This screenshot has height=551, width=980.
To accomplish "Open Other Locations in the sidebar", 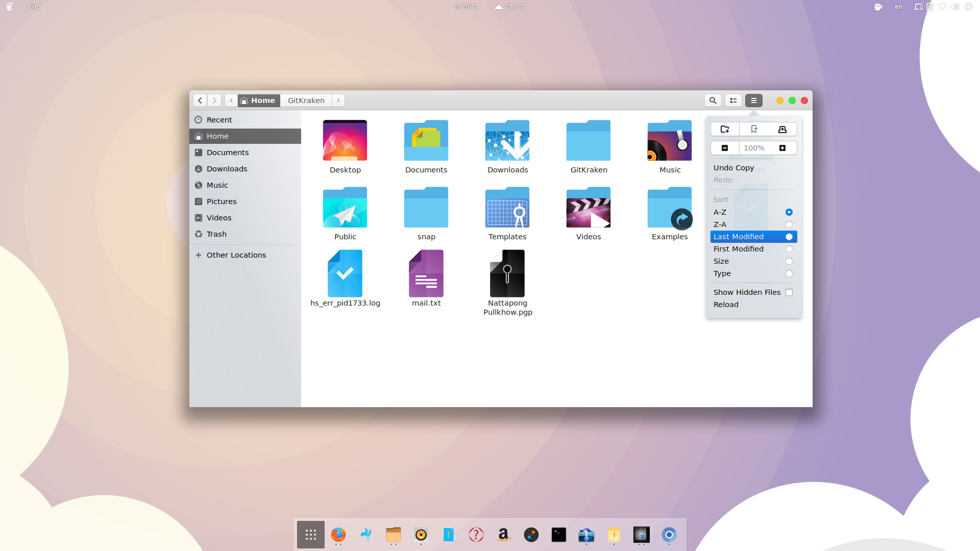I will 236,255.
